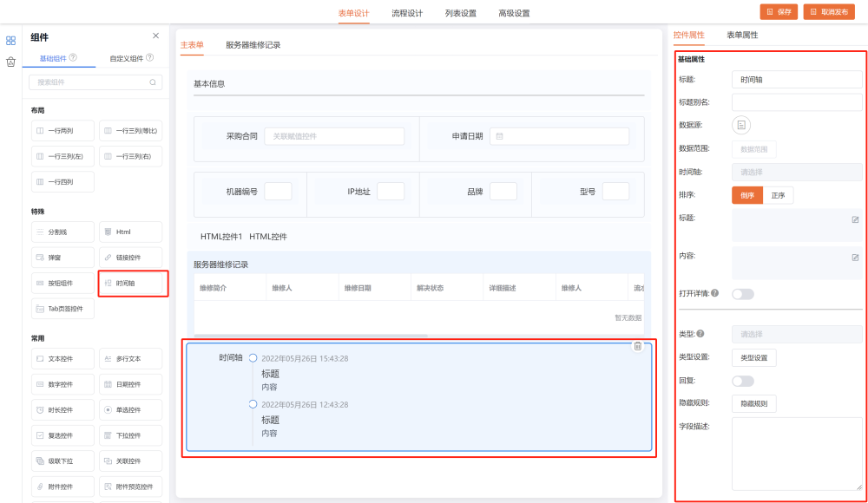The width and height of the screenshot is (868, 503).
Task: Click the edit icon in 内容 template box
Action: point(855,258)
